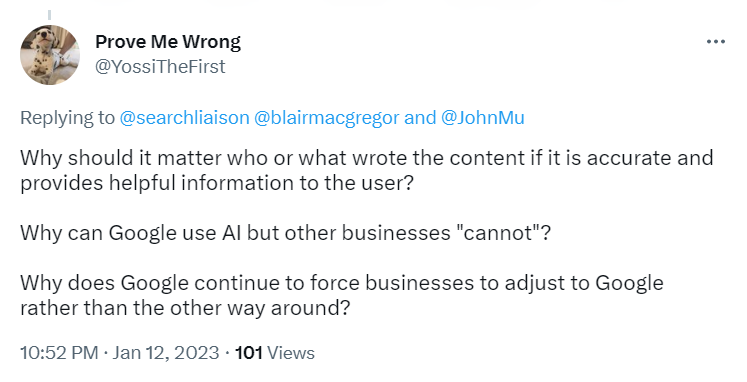The image size is (747, 382).
Task: Click the "Why does Google continue" line
Action: tap(342, 283)
